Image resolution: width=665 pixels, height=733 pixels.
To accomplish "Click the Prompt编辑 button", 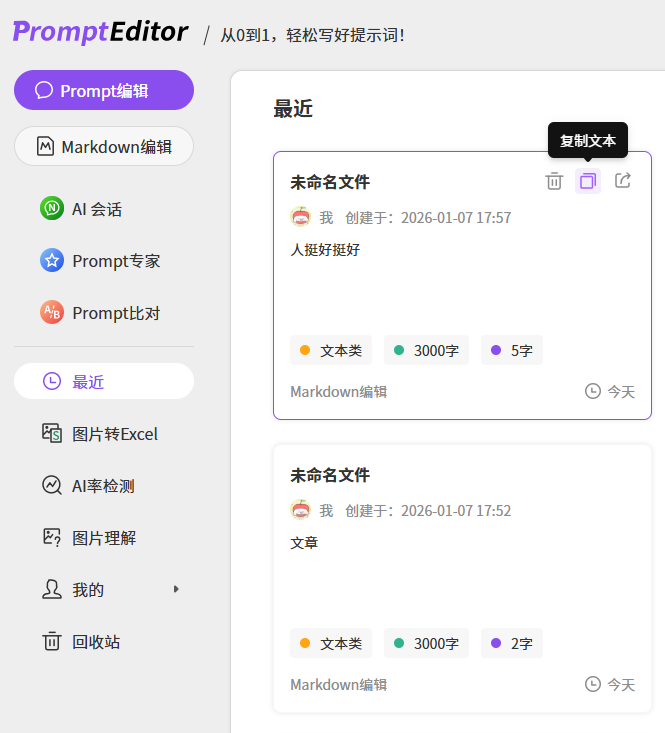I will pyautogui.click(x=104, y=90).
